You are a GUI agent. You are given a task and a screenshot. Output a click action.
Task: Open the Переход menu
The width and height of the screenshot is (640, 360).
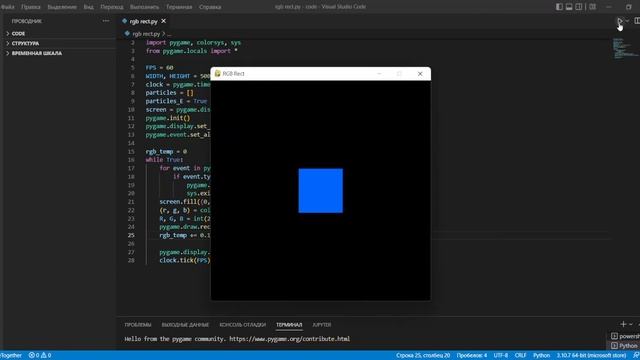point(112,7)
